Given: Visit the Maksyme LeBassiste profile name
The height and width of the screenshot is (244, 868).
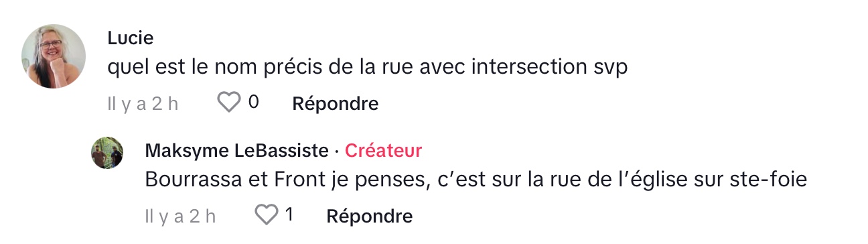Looking at the screenshot, I should pos(237,151).
